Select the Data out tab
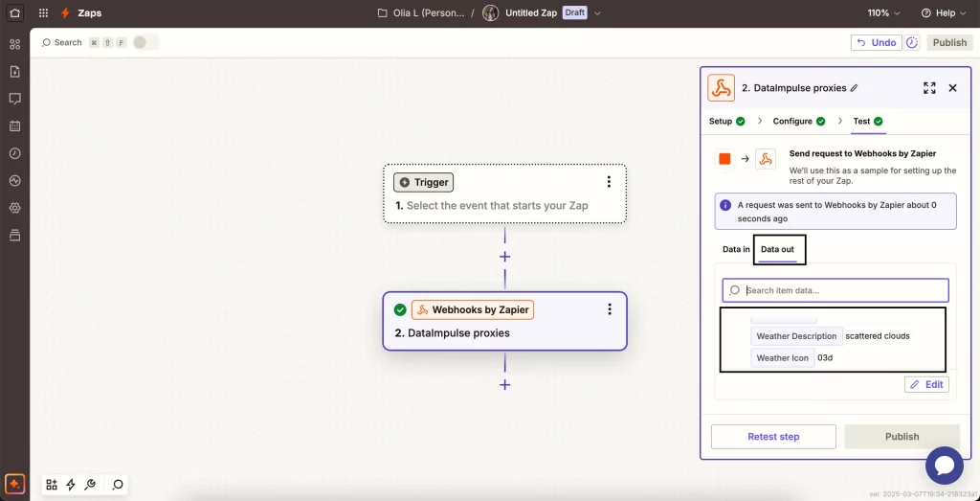 (x=777, y=250)
